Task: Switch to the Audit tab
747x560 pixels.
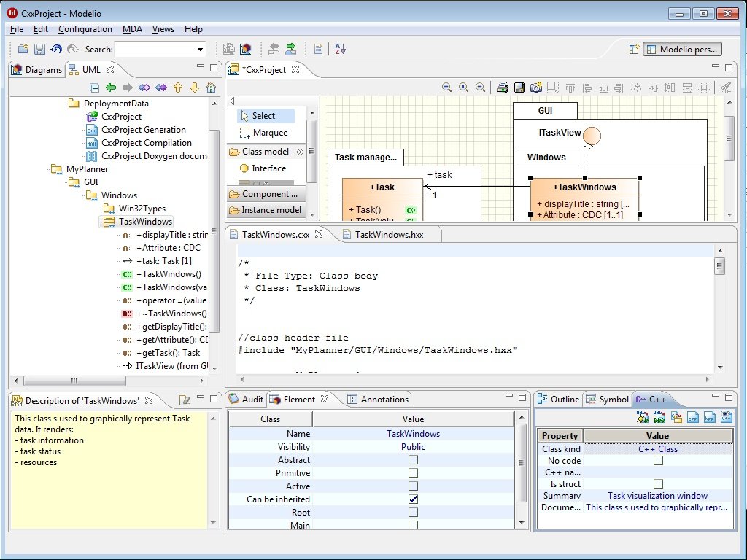Action: 246,399
